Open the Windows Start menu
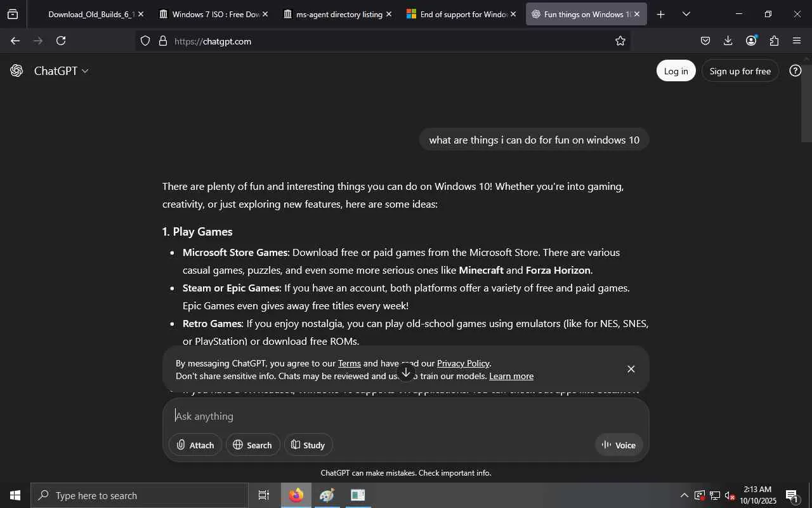This screenshot has width=812, height=508. point(15,496)
